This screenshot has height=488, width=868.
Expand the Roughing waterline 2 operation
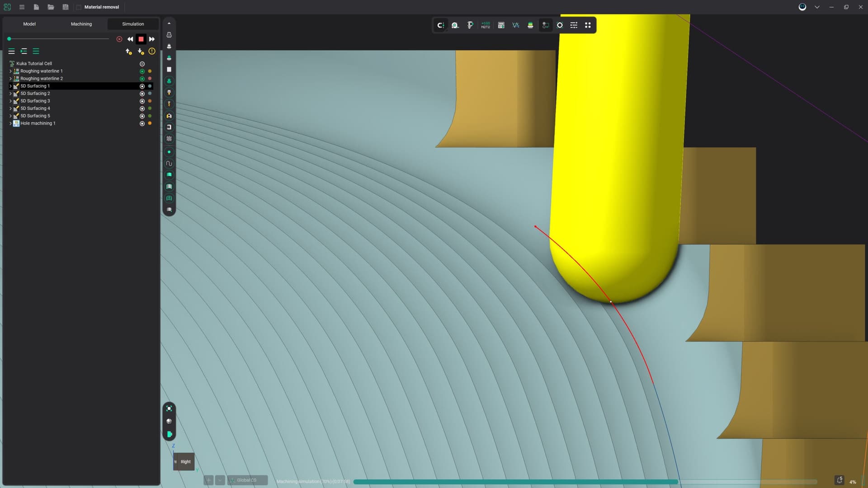click(x=10, y=78)
